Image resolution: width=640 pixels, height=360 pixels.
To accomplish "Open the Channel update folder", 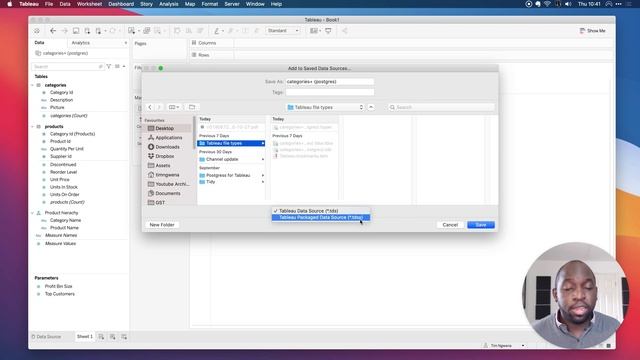I will 231,159.
